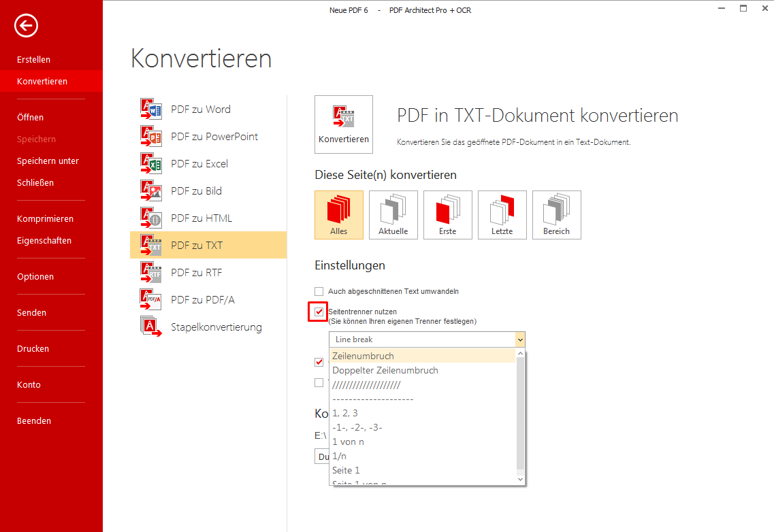This screenshot has height=532, width=774.
Task: Collapse the Line break combo box arrow
Action: tap(520, 339)
